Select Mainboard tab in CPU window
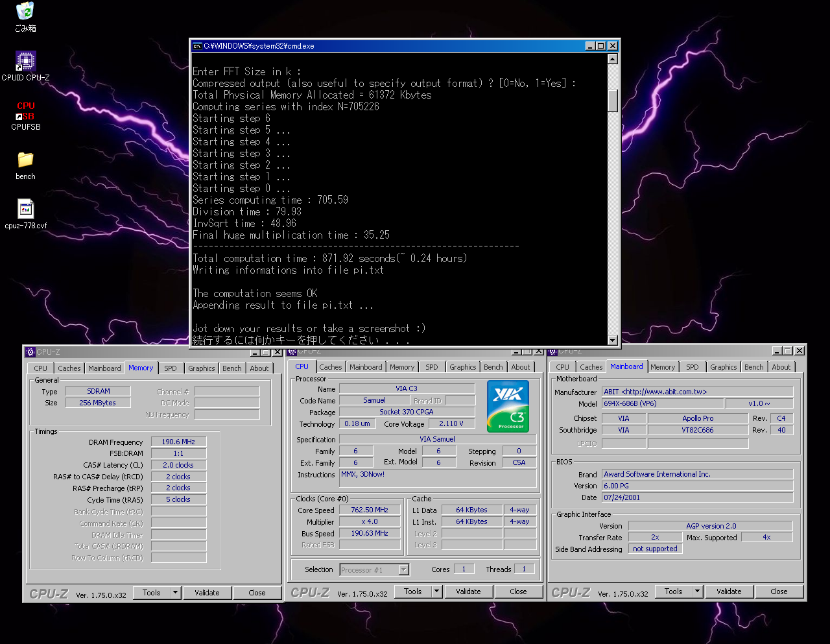830x644 pixels. pyautogui.click(x=366, y=367)
